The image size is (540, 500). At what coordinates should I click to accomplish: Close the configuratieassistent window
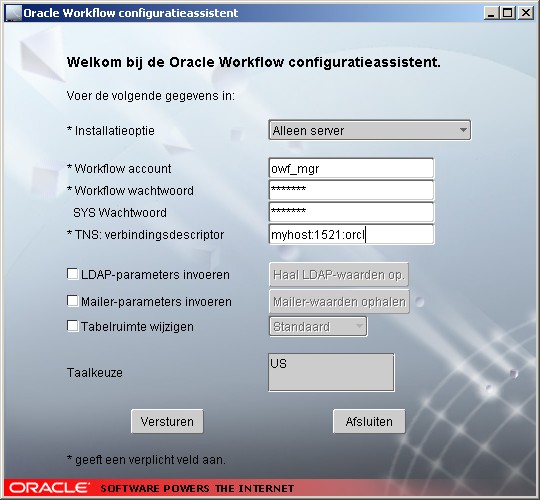526,13
